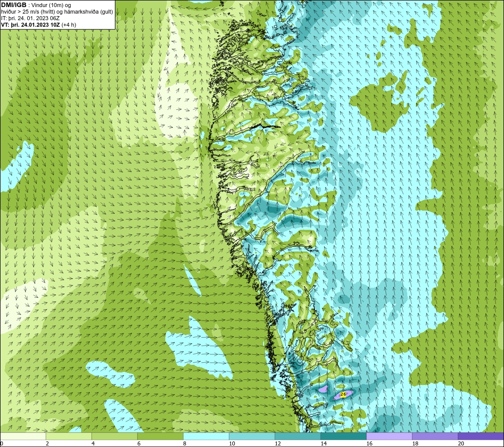Pick the palest 0–2 m/s legend swatch
The height and width of the screenshot is (447, 504).
(23, 436)
